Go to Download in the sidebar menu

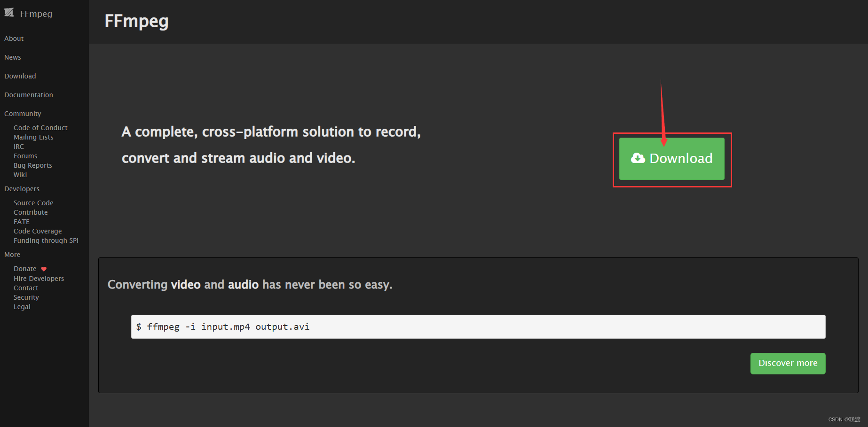pos(20,76)
